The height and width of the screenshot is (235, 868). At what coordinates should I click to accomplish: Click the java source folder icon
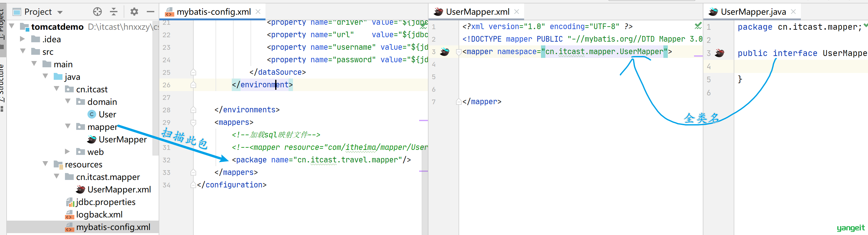[x=58, y=77]
